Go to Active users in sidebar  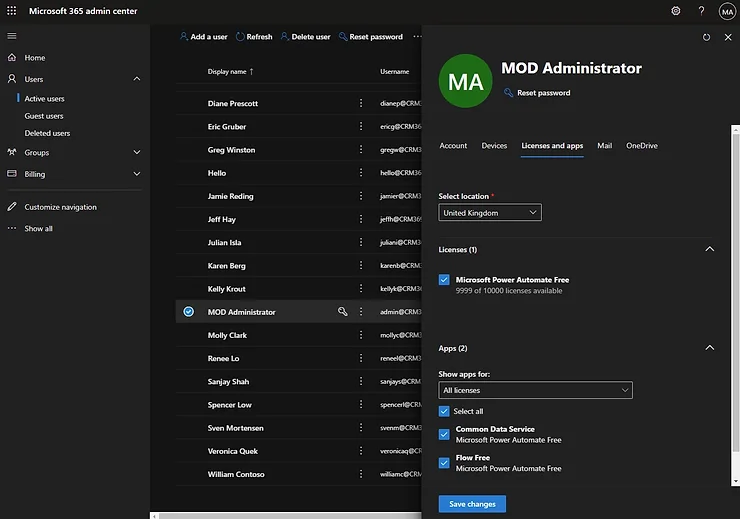point(44,99)
